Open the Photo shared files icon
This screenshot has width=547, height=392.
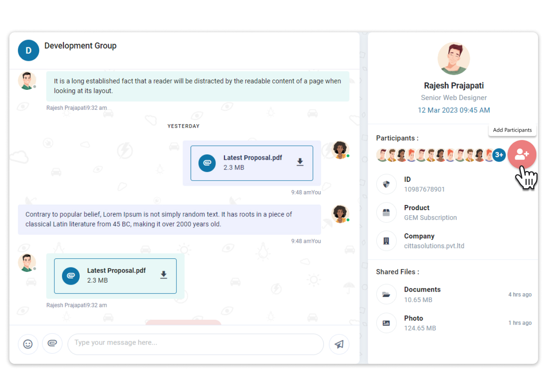(386, 323)
